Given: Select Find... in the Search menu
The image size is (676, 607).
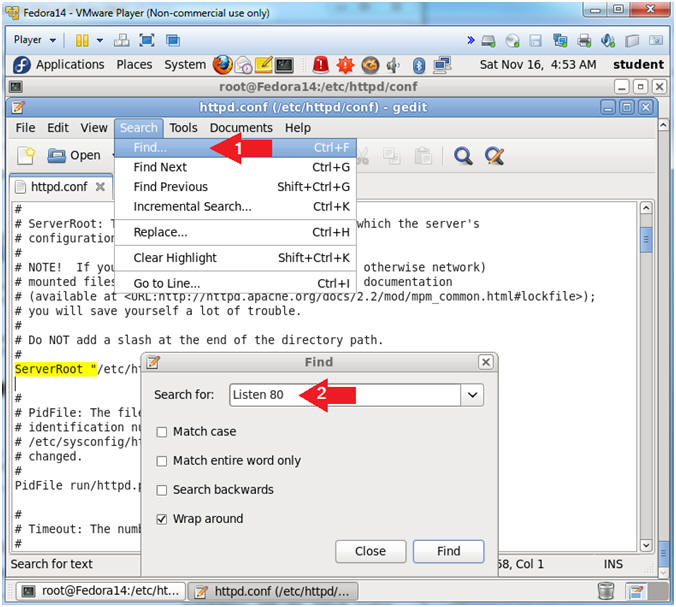Looking at the screenshot, I should pos(235,148).
